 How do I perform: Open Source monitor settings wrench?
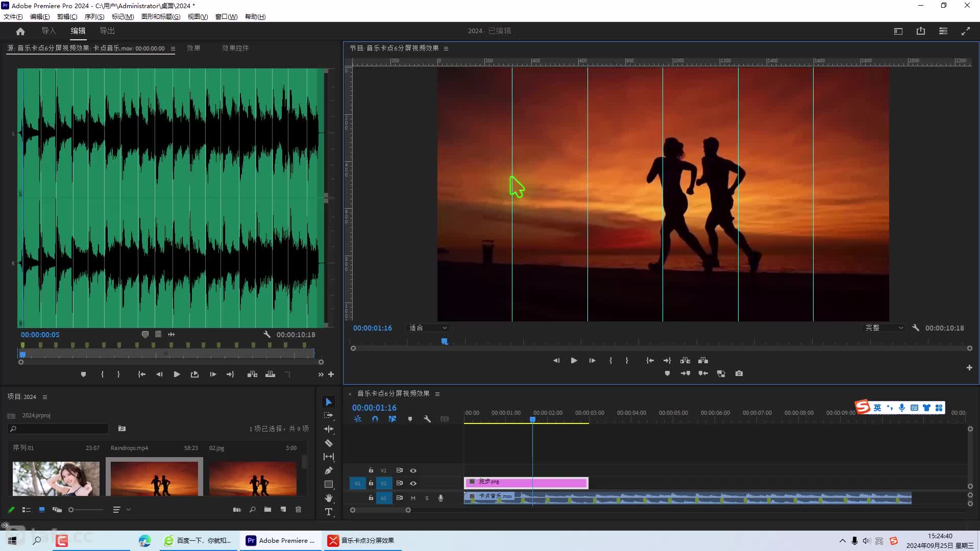point(267,334)
